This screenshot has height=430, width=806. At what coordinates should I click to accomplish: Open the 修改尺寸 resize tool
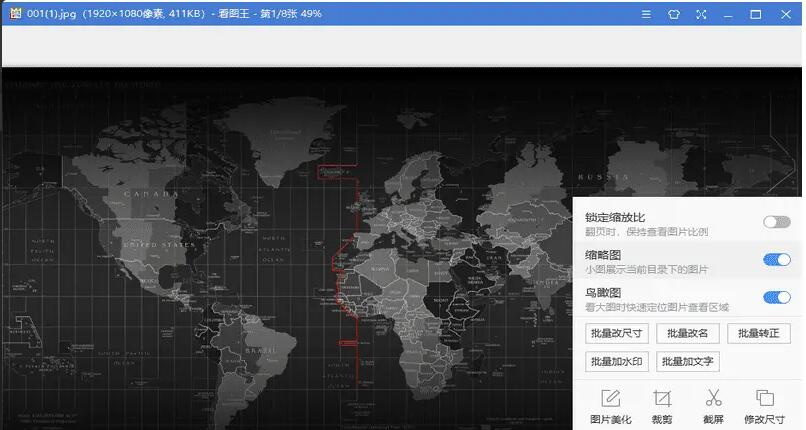click(765, 406)
